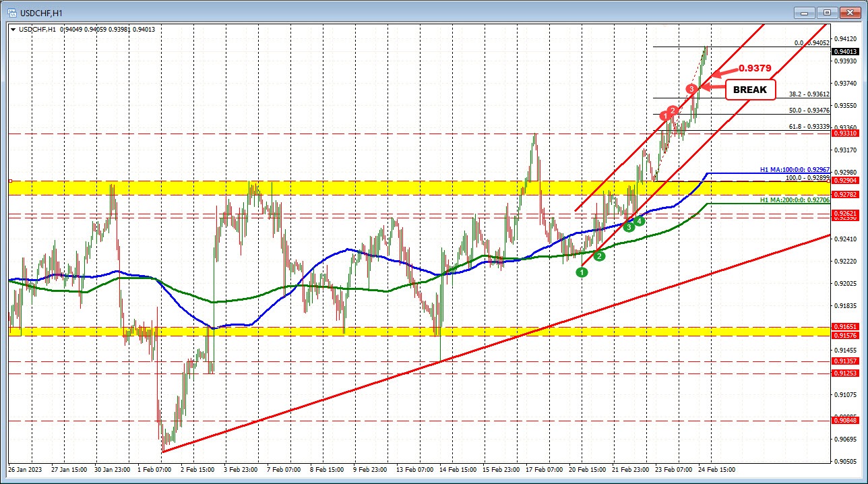The height and width of the screenshot is (484, 868).
Task: Select red circled marker 1 on the rally
Action: click(665, 116)
